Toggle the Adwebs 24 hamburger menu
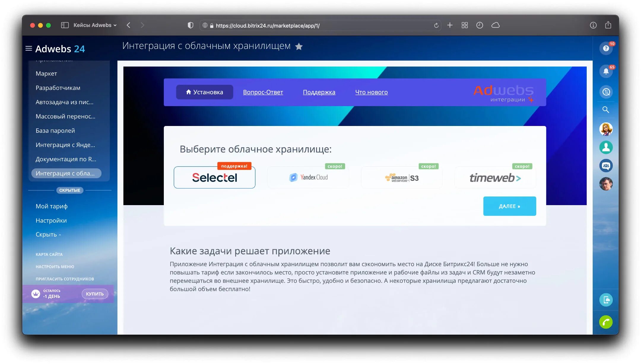The width and height of the screenshot is (641, 364). point(29,48)
